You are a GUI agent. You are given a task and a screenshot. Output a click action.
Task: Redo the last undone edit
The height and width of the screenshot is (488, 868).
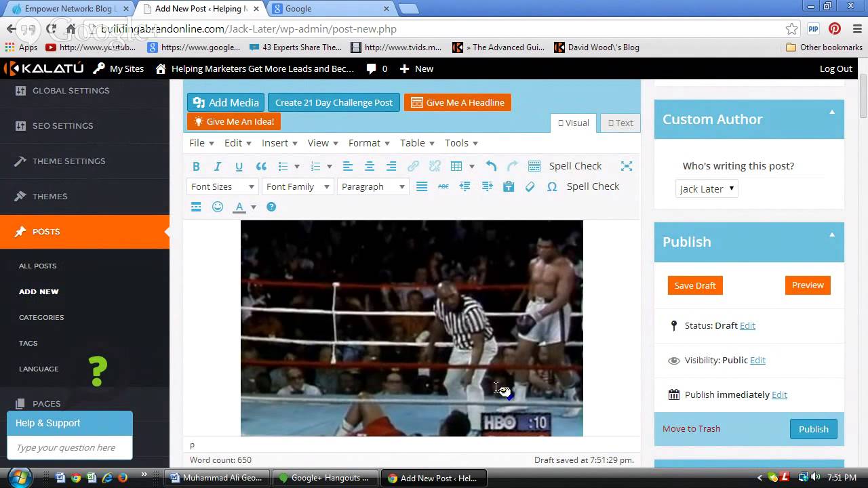513,166
